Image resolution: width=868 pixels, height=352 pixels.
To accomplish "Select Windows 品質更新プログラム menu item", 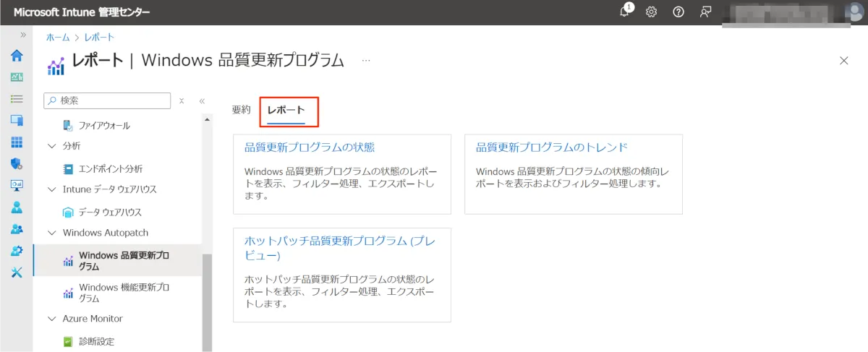I will tap(117, 261).
